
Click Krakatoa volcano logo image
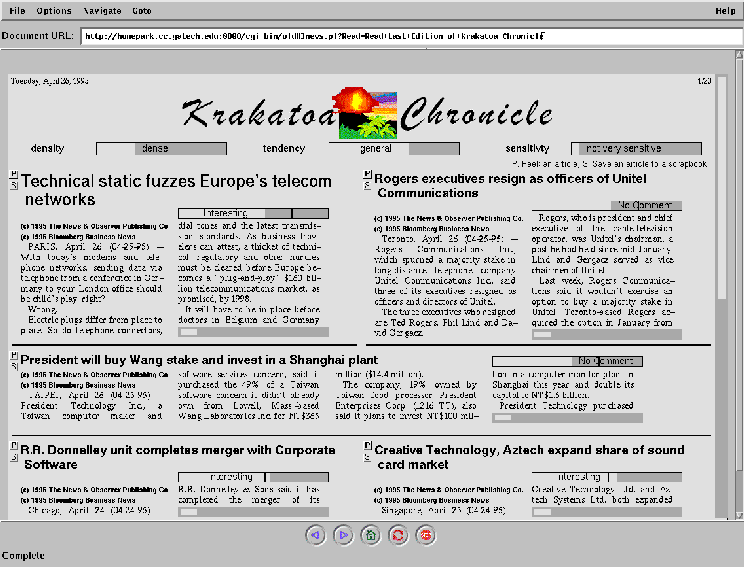coord(373,110)
